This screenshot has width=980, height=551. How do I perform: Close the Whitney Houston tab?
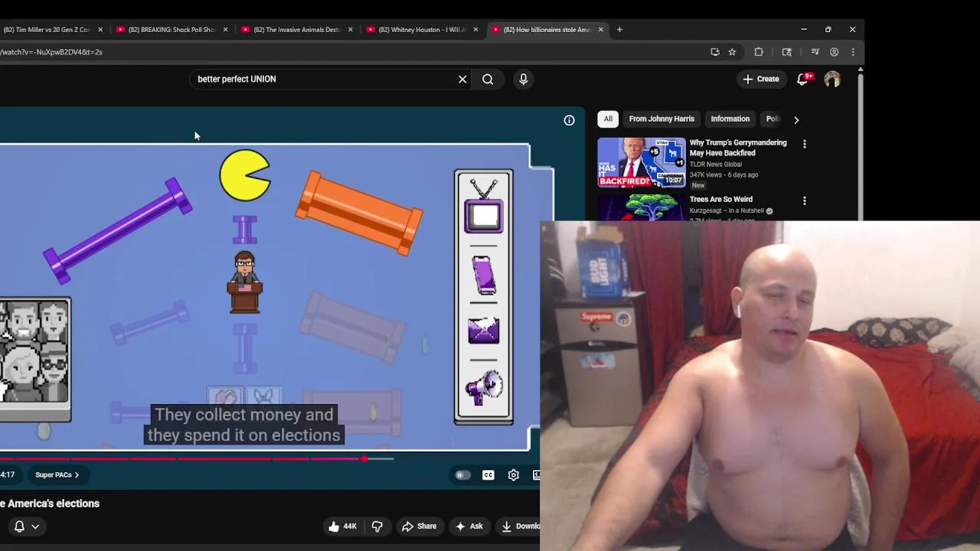(475, 30)
